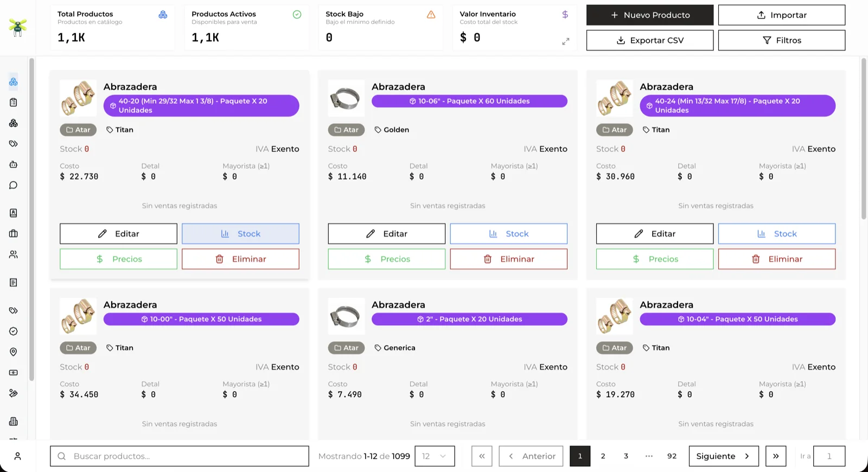This screenshot has width=868, height=472.
Task: Click Exportar CSV button
Action: 649,40
